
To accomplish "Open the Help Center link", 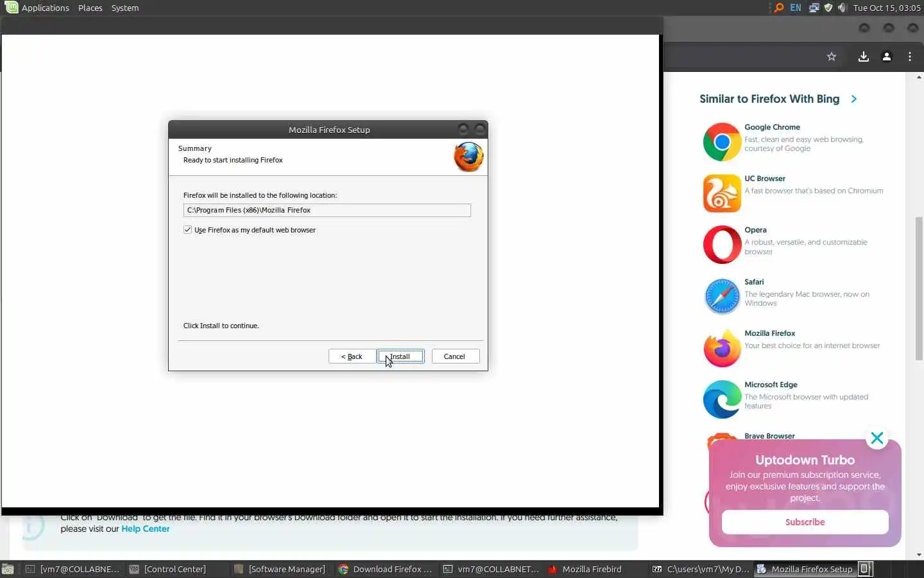I will pyautogui.click(x=146, y=529).
